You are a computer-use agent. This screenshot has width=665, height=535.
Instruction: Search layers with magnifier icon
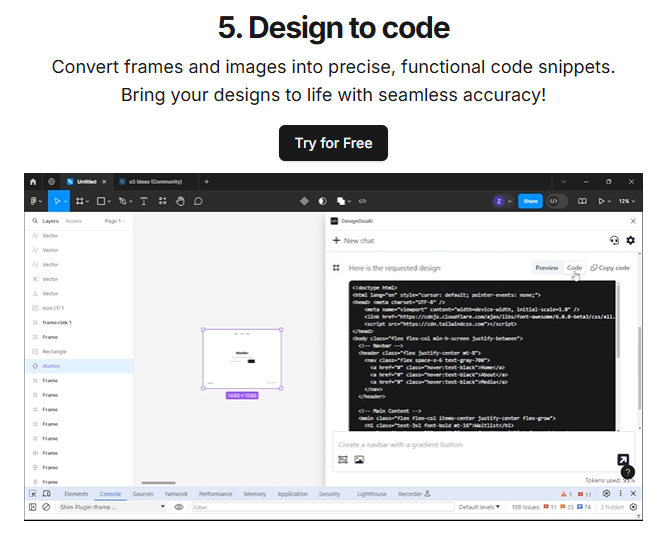point(35,221)
